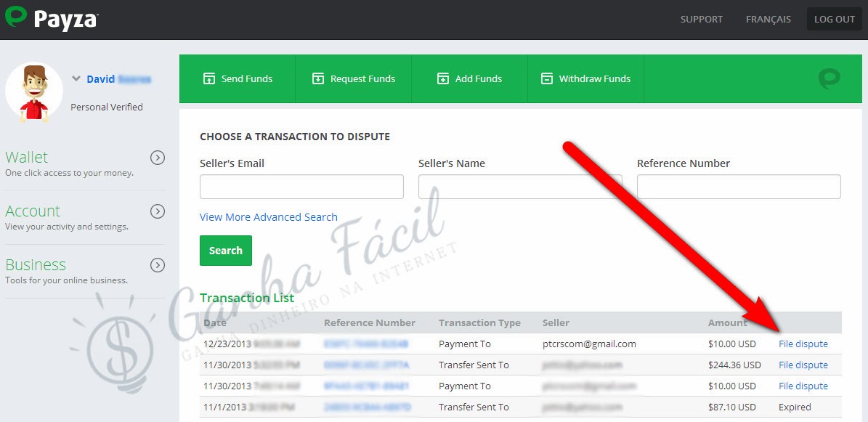Expand the Business section arrow
This screenshot has width=868, height=422.
tap(158, 265)
